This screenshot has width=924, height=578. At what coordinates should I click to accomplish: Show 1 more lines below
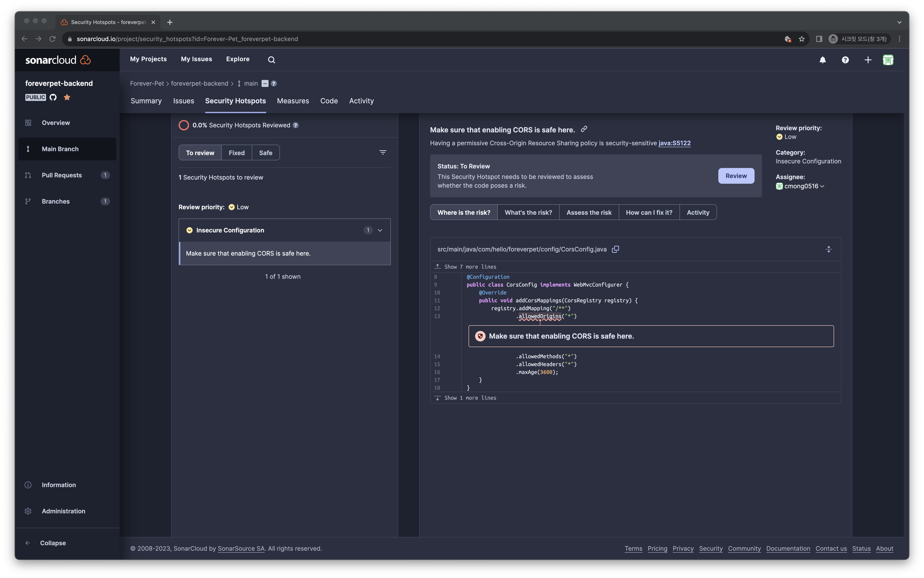(x=466, y=398)
